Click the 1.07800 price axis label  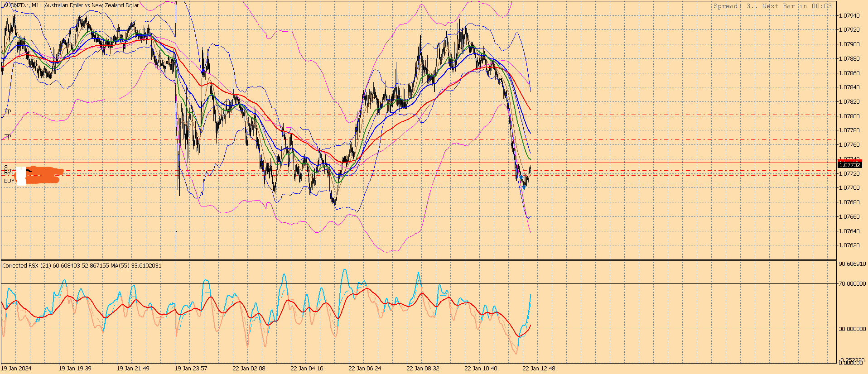pyautogui.click(x=849, y=116)
